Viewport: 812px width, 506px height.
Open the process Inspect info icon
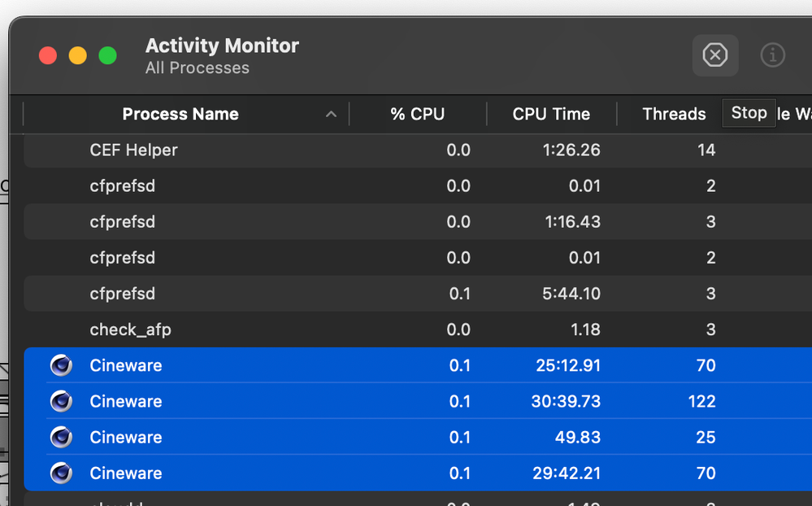772,55
